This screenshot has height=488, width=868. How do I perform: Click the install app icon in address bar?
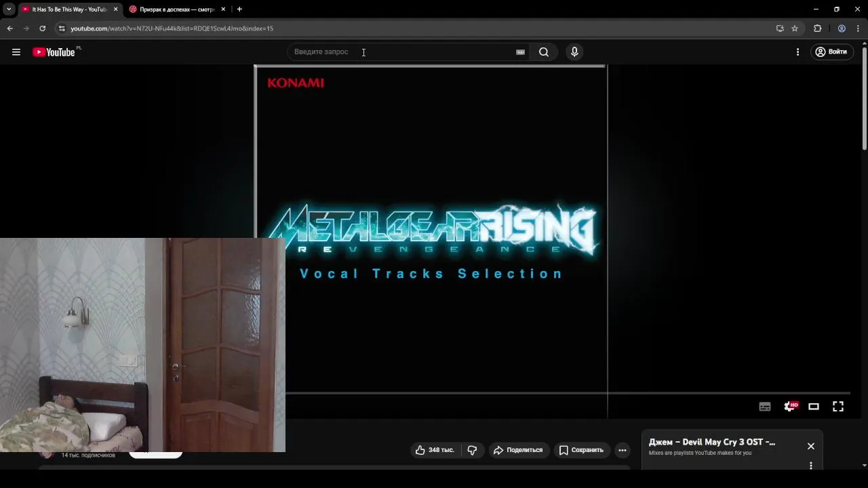click(x=780, y=28)
